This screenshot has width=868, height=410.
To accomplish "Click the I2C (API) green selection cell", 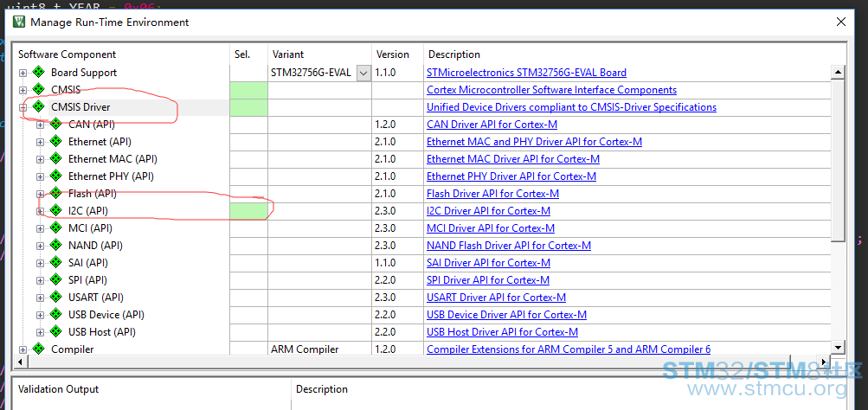I will pos(248,211).
